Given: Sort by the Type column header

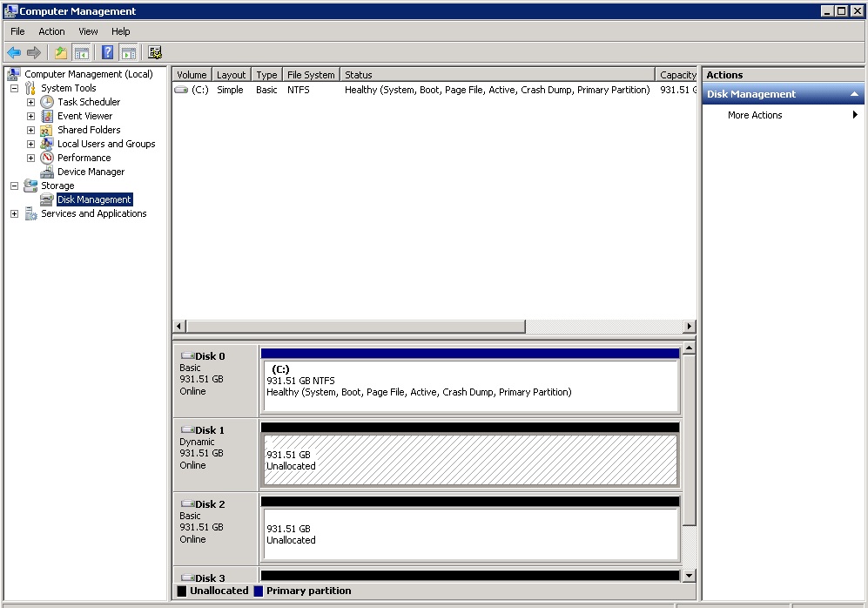Looking at the screenshot, I should [266, 75].
